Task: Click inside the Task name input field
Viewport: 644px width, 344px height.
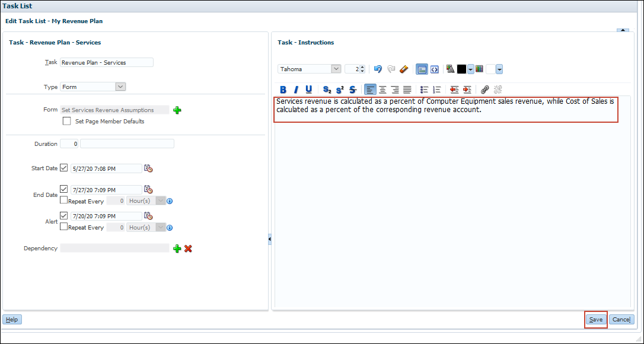Action: pyautogui.click(x=107, y=62)
